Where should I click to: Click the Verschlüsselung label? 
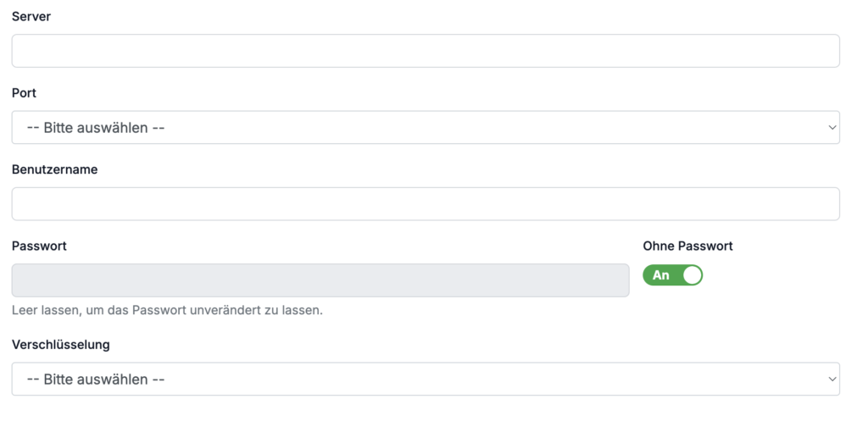[x=60, y=345]
